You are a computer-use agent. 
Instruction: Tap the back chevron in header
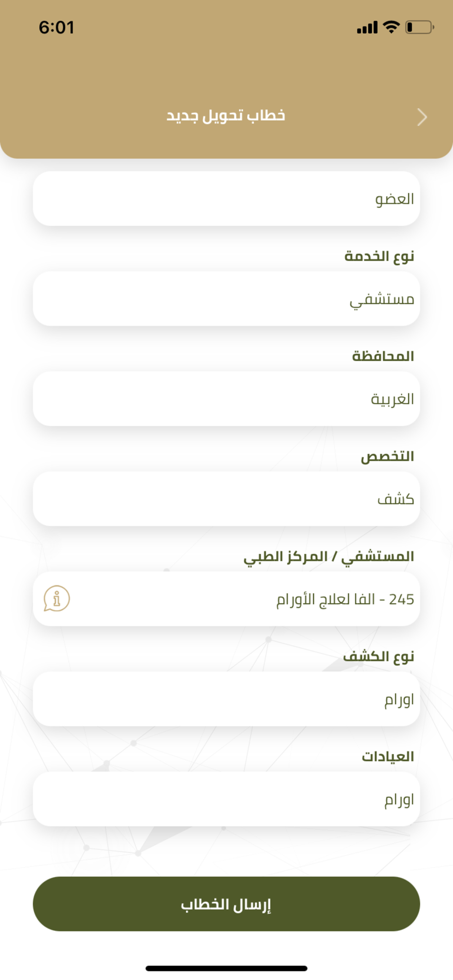coord(422,117)
